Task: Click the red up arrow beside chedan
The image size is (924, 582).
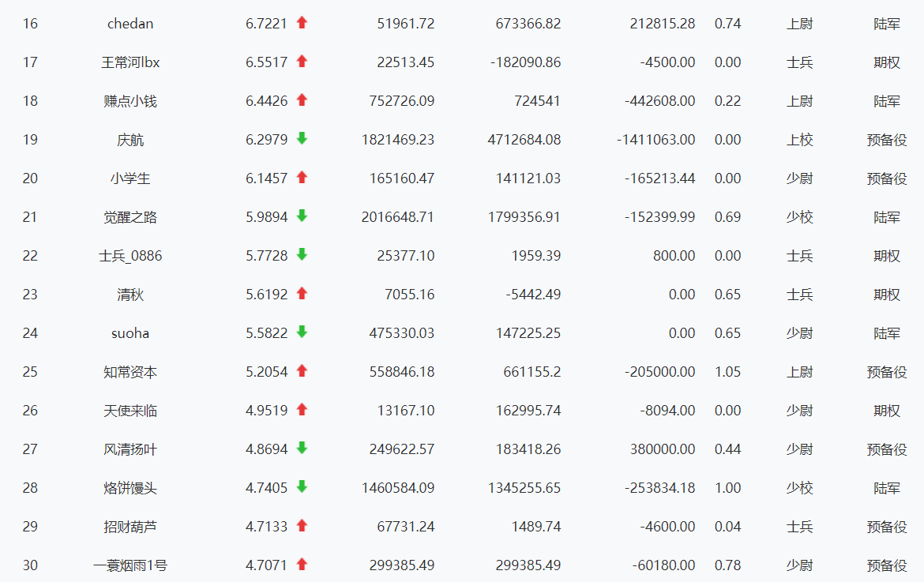Action: pyautogui.click(x=302, y=23)
